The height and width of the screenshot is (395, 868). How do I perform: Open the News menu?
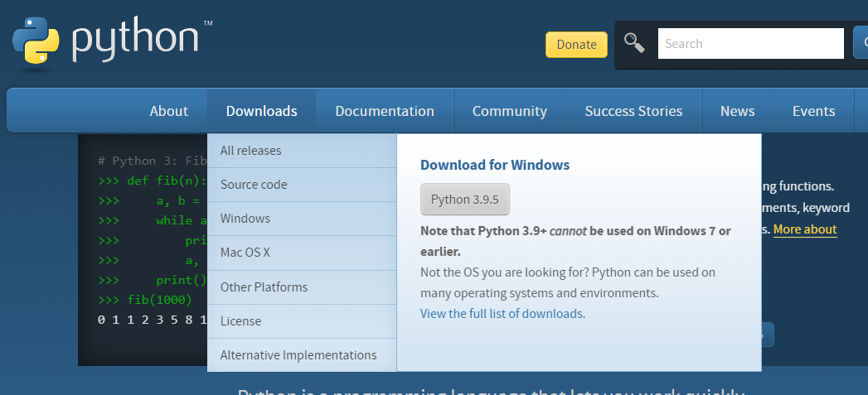click(737, 111)
